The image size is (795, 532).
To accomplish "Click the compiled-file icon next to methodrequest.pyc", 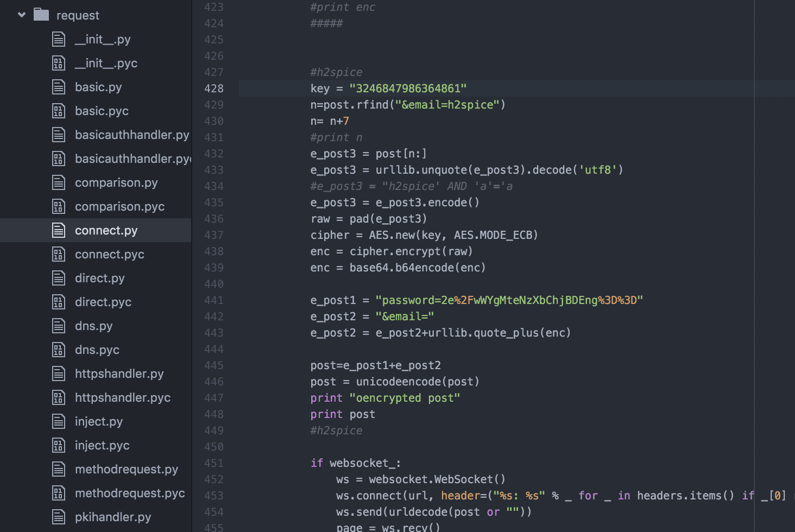I will coord(58,492).
